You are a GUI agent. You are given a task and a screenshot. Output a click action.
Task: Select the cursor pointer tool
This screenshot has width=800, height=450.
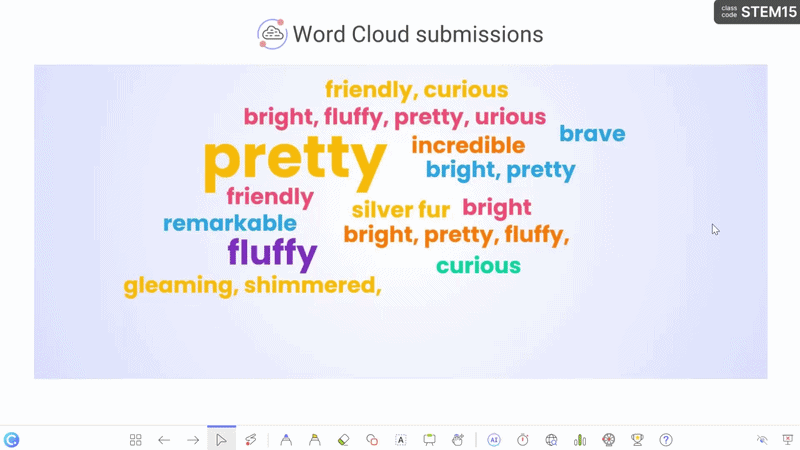tap(221, 440)
